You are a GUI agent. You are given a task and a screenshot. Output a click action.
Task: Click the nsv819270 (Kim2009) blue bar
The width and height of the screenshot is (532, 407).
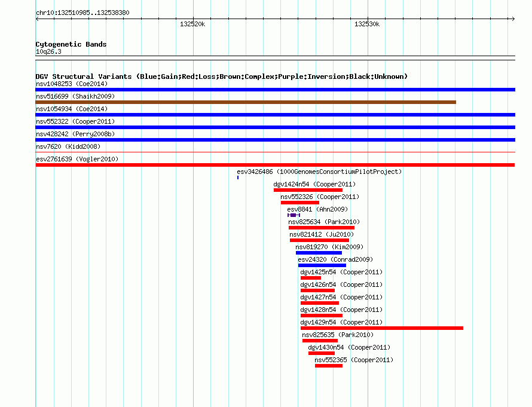coord(319,253)
